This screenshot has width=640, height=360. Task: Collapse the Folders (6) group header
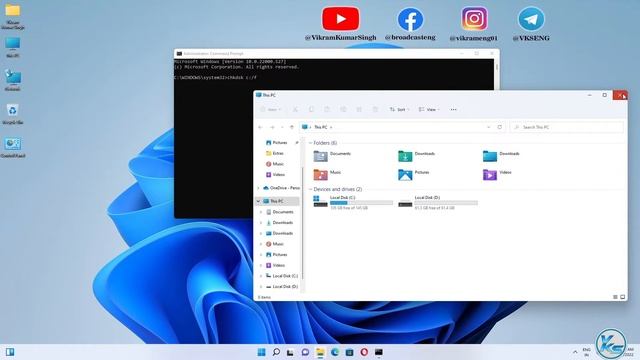pos(310,143)
